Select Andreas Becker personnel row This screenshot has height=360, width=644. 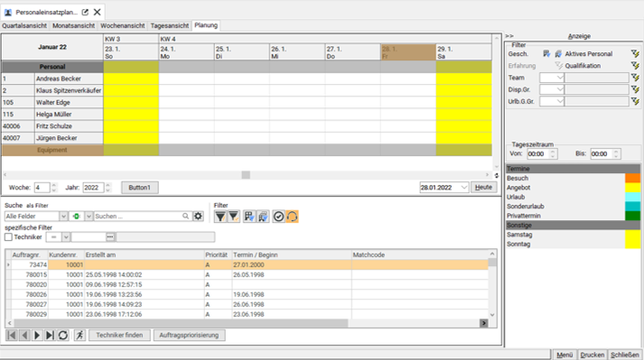pos(247,78)
